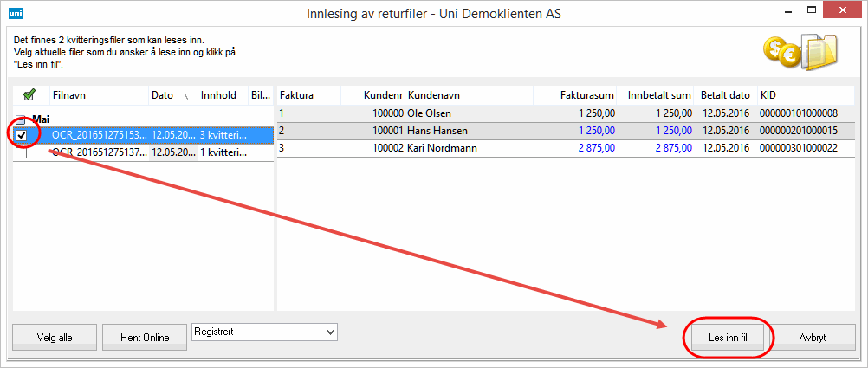This screenshot has width=868, height=368.
Task: Collapse the Mai group
Action: [22, 119]
